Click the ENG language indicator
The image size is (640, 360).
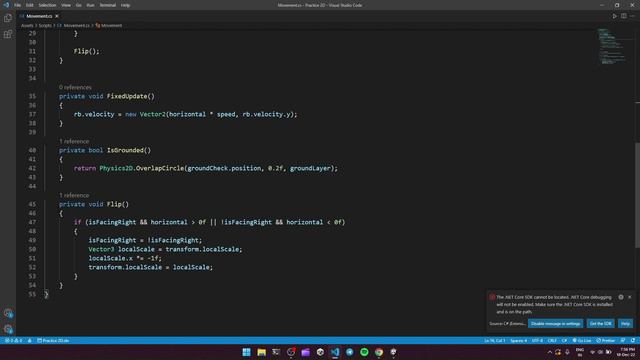coord(580,352)
